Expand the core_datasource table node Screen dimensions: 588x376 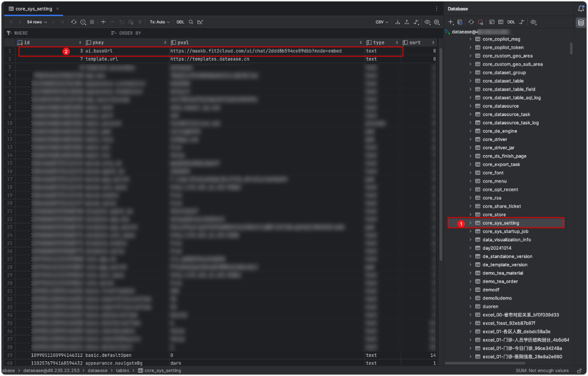(470, 106)
